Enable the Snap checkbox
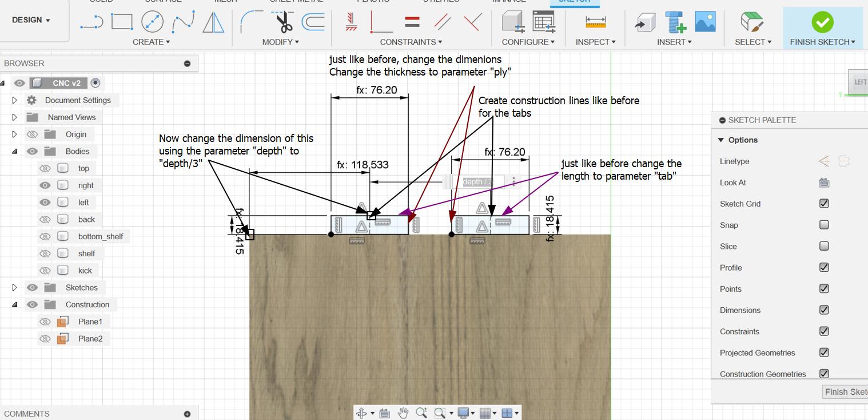 tap(824, 225)
